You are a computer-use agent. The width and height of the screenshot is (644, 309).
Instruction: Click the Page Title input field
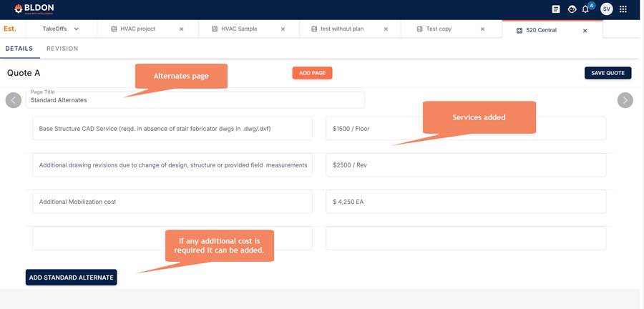[195, 100]
